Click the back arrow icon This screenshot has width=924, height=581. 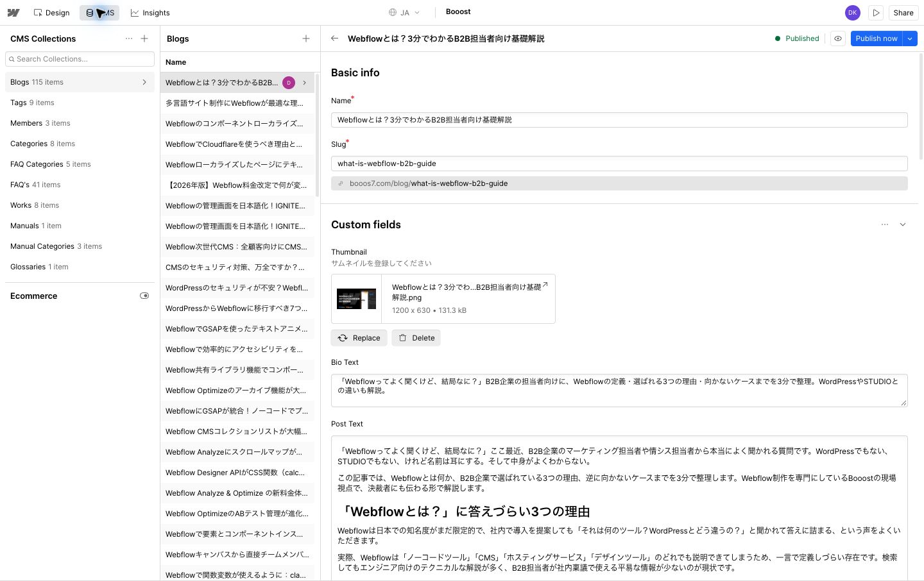tap(334, 38)
